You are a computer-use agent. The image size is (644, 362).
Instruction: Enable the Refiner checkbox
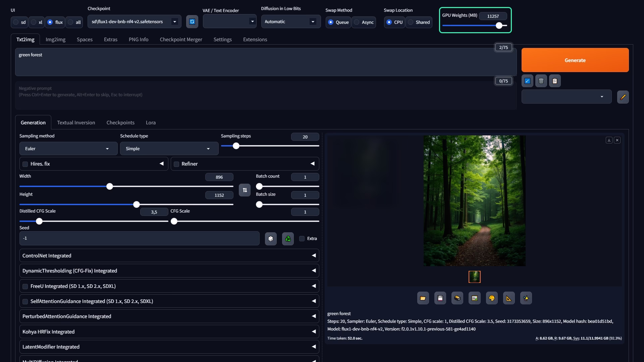tap(176, 164)
